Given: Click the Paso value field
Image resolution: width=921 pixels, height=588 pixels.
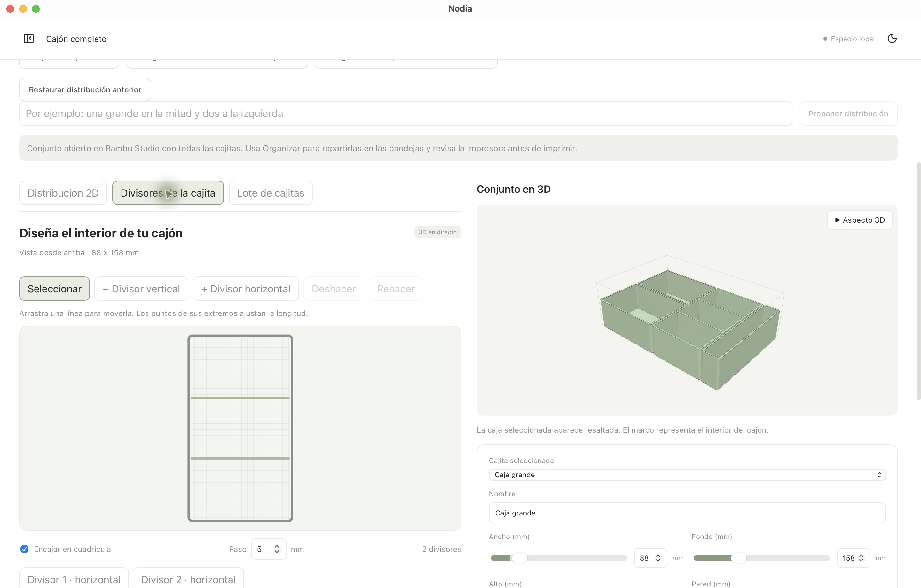Looking at the screenshot, I should 269,549.
